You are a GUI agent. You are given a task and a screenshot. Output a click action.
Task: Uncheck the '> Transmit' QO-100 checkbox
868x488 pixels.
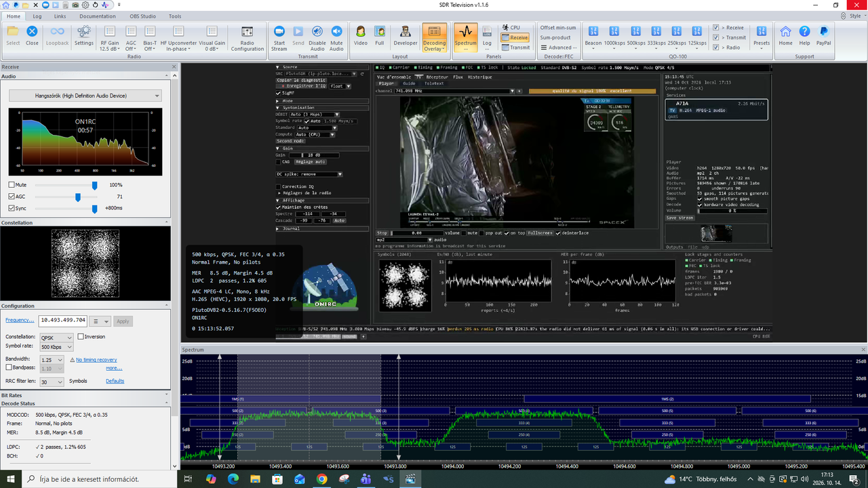716,38
